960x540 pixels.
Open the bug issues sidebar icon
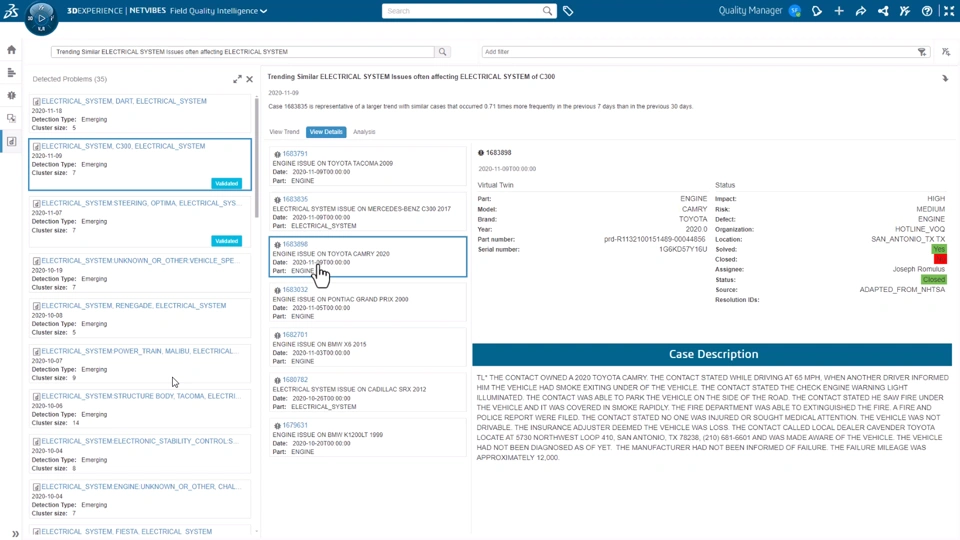point(12,96)
